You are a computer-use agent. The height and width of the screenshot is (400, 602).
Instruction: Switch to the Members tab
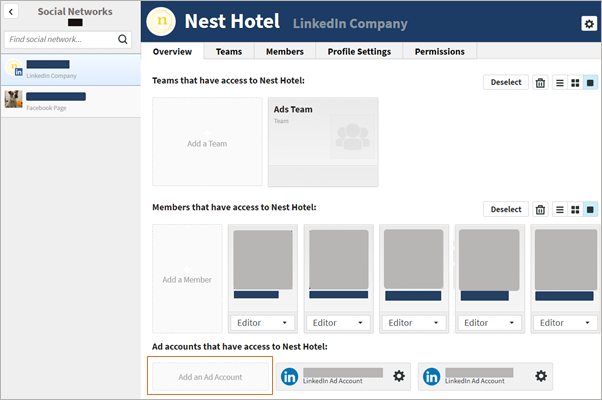point(285,51)
